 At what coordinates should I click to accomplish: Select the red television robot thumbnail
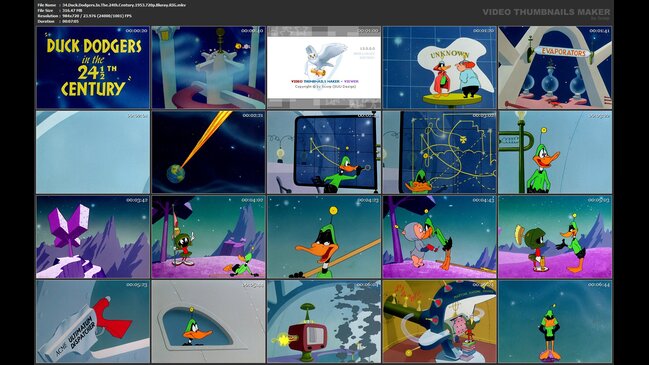pyautogui.click(x=324, y=322)
